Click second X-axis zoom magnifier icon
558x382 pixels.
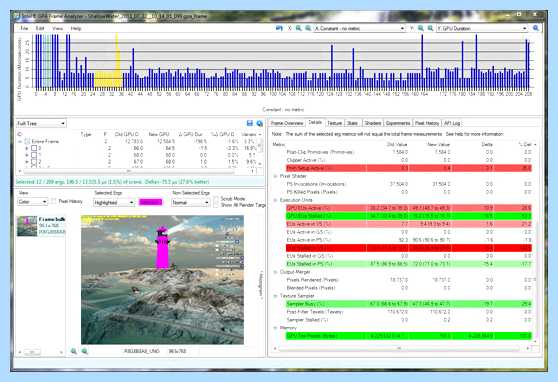click(x=308, y=28)
